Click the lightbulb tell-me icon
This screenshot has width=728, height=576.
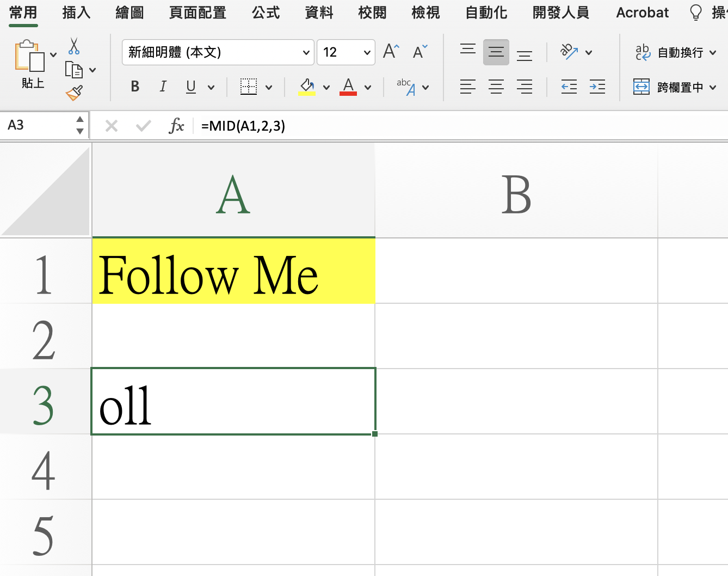pos(695,13)
